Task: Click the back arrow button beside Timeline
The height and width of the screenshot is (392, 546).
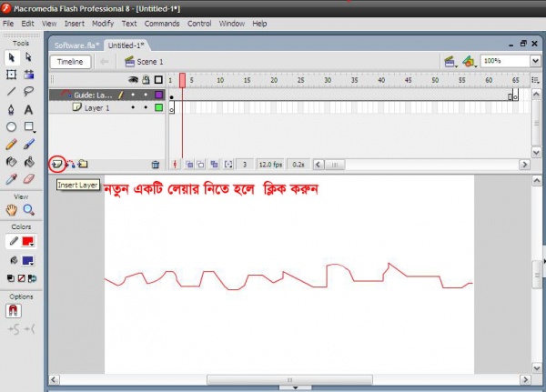Action: (104, 62)
